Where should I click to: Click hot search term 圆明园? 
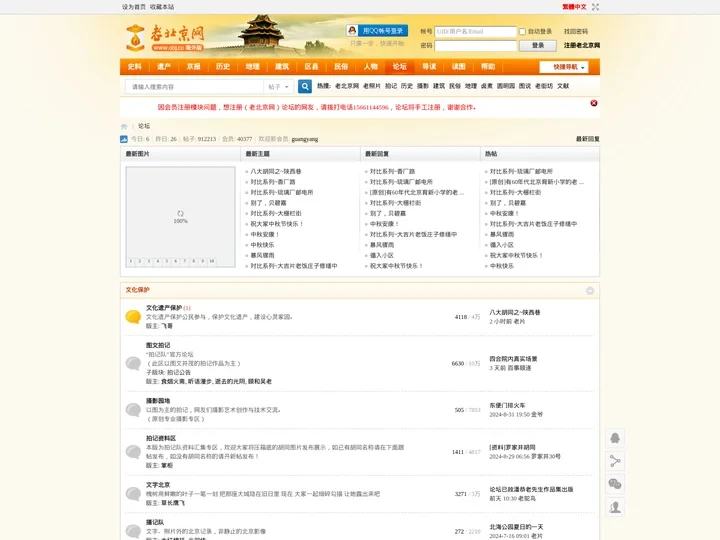tap(506, 86)
